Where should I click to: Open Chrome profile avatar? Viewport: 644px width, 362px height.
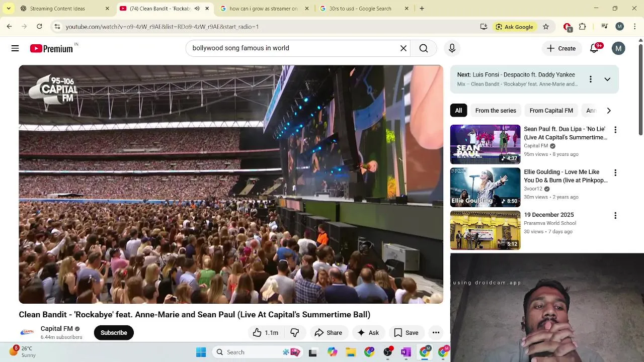tap(620, 27)
